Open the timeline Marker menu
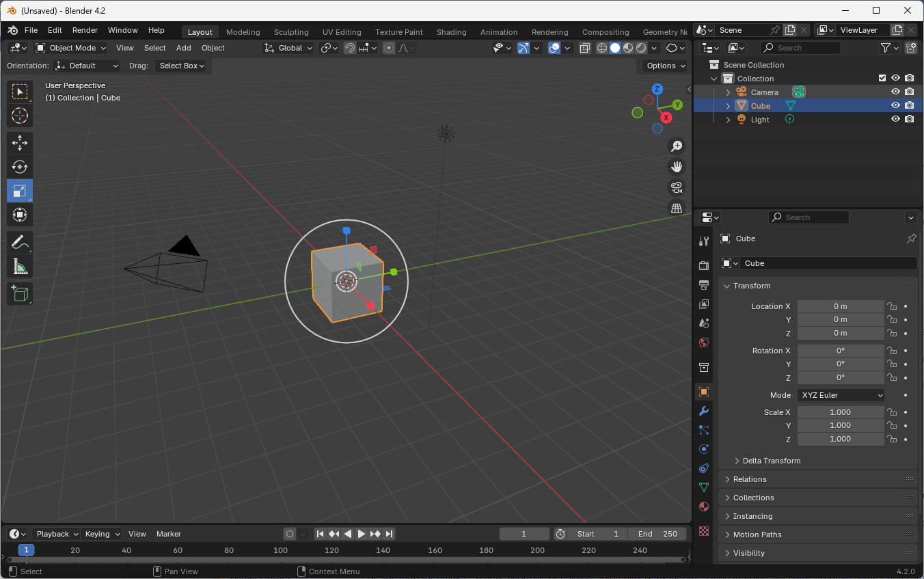The image size is (924, 579). pyautogui.click(x=169, y=534)
